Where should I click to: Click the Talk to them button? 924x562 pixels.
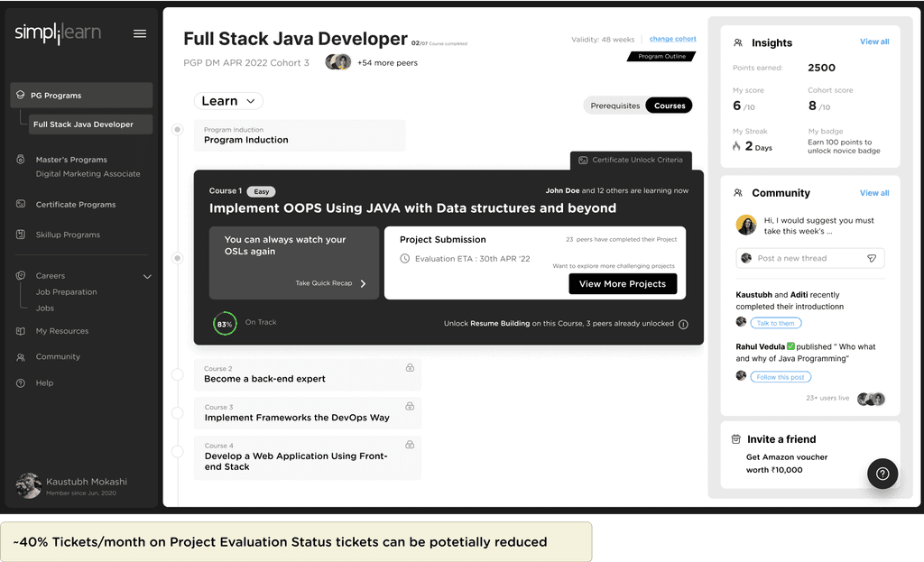[x=775, y=323]
